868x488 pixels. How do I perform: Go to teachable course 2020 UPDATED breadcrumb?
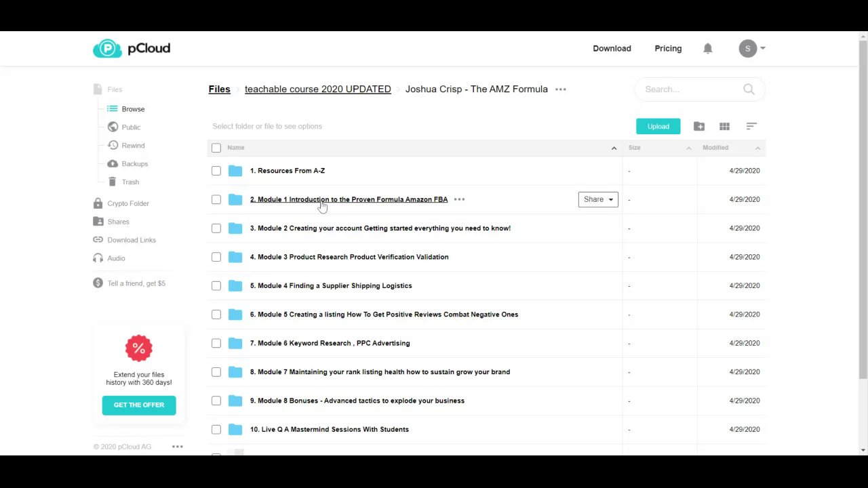[317, 89]
